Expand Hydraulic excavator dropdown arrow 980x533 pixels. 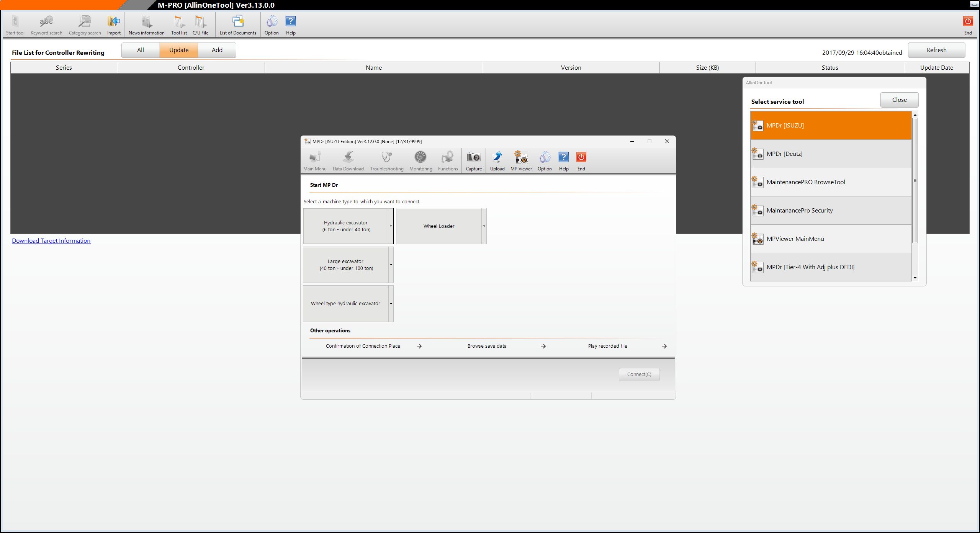pos(391,226)
